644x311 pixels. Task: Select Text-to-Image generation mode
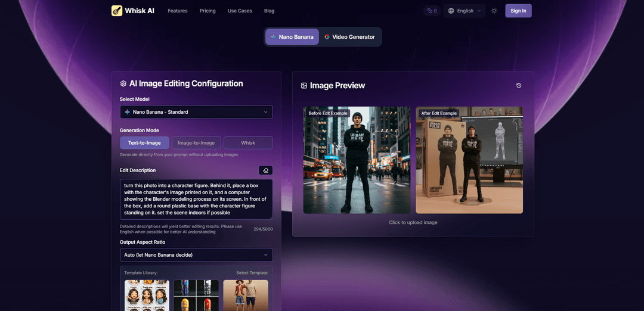(144, 143)
